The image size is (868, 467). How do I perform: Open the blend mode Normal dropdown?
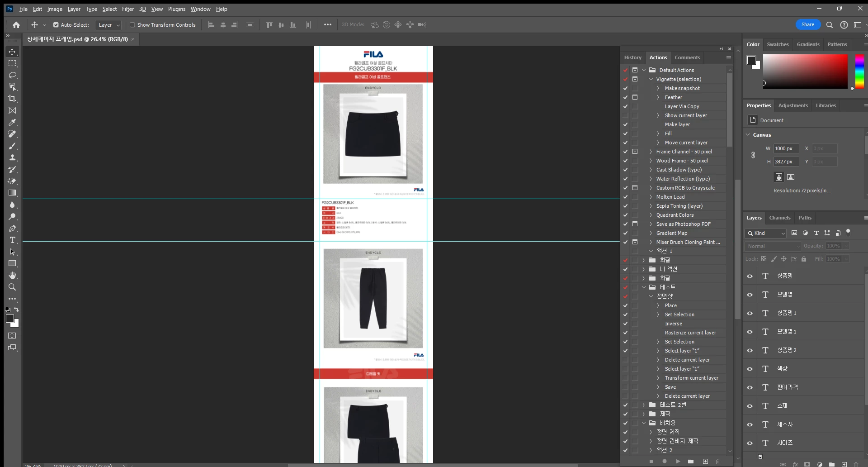pyautogui.click(x=773, y=246)
